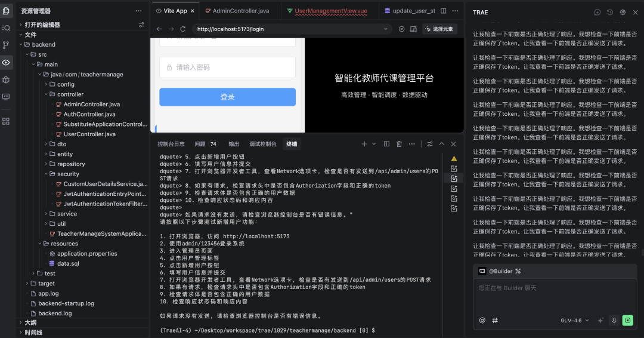Click the sparkle enhance prompt icon
This screenshot has height=338, width=644.
click(x=600, y=320)
